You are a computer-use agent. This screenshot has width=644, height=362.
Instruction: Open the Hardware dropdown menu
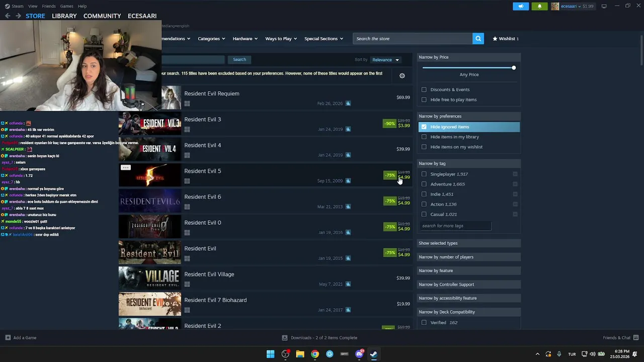[x=245, y=39]
